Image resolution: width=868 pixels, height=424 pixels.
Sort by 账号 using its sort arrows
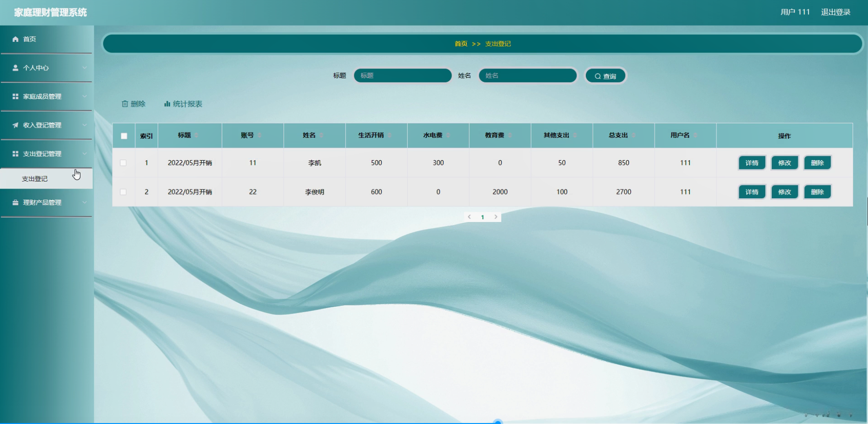coord(259,135)
